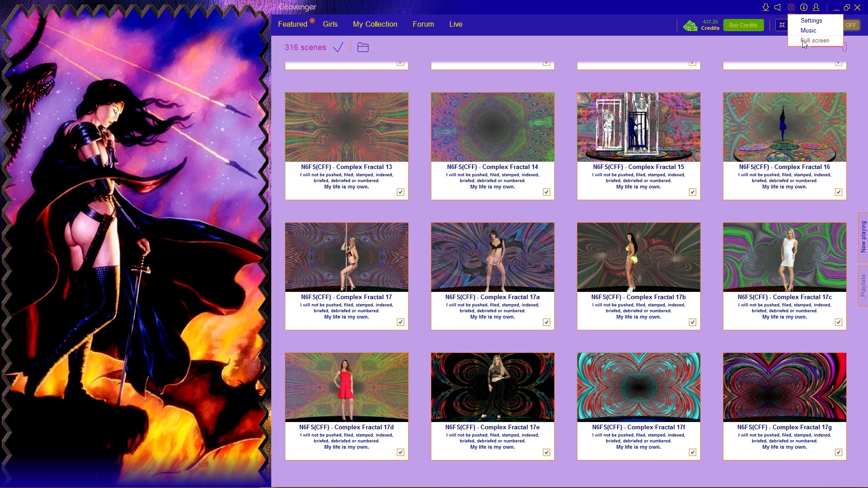Open Complex Fractal 14 thumbnail
Image resolution: width=868 pixels, height=488 pixels.
point(493,127)
